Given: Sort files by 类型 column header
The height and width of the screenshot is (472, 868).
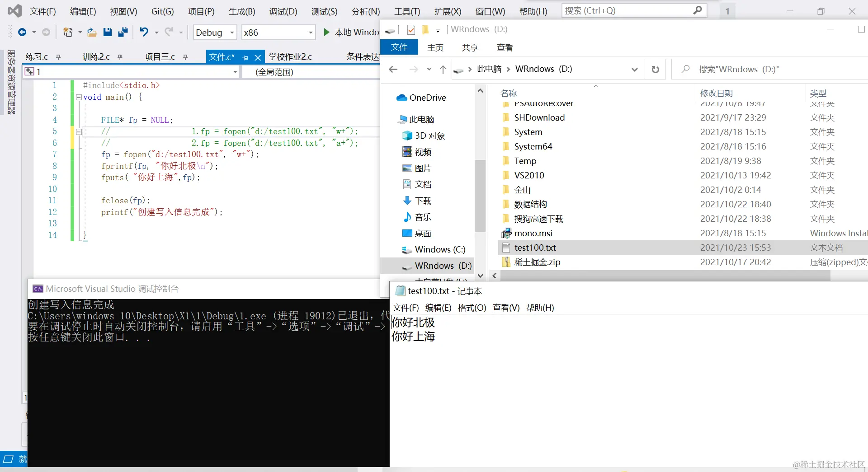Looking at the screenshot, I should 818,93.
